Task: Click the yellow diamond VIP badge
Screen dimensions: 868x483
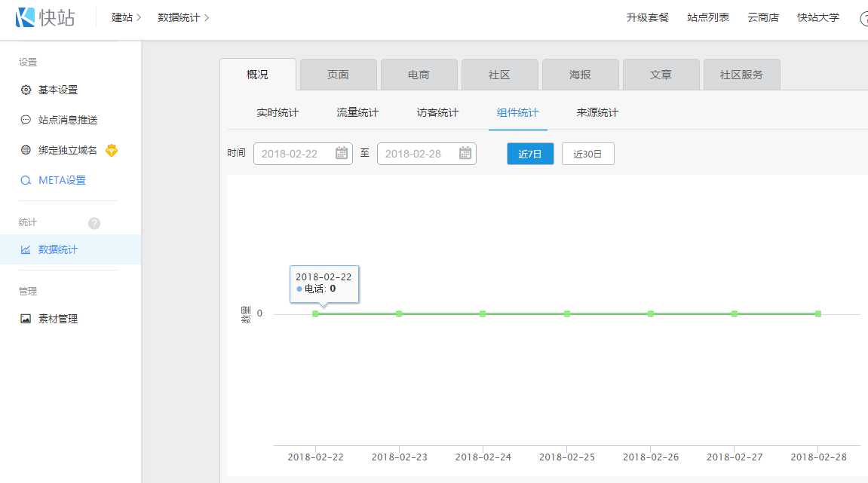Action: pyautogui.click(x=112, y=150)
